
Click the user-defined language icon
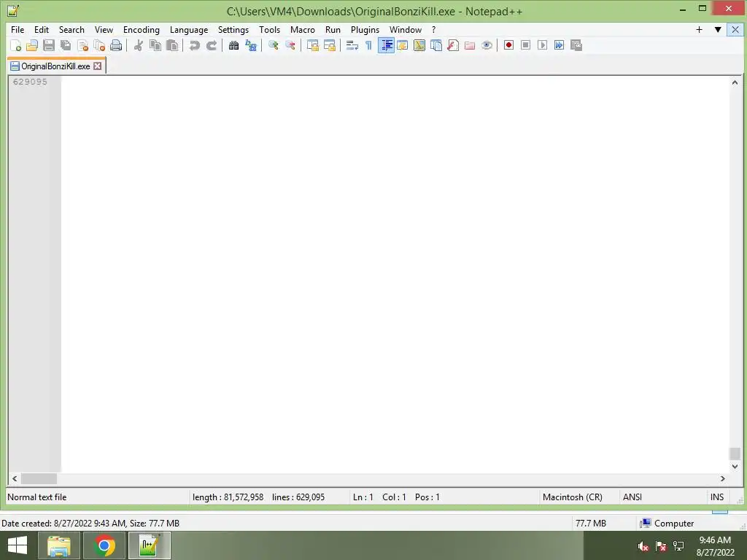point(403,45)
